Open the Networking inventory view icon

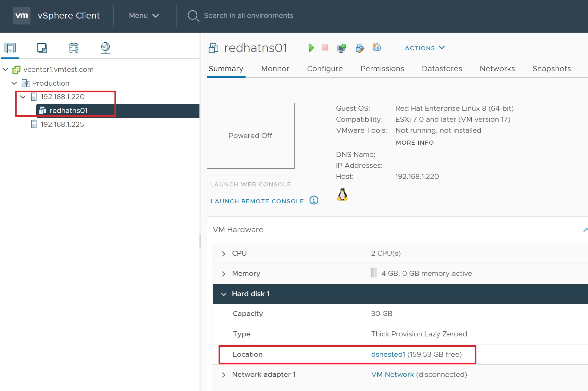coord(105,48)
